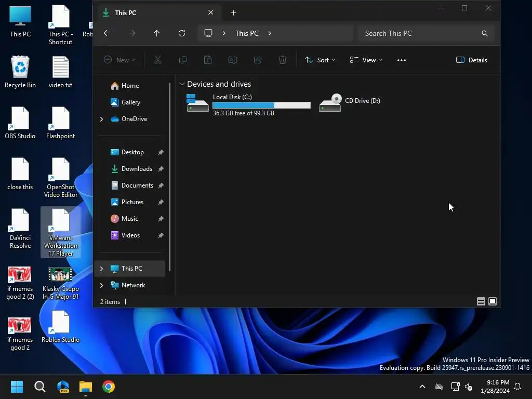Click the Share toolbar icon
Screen dimensions: 532x399
258,60
